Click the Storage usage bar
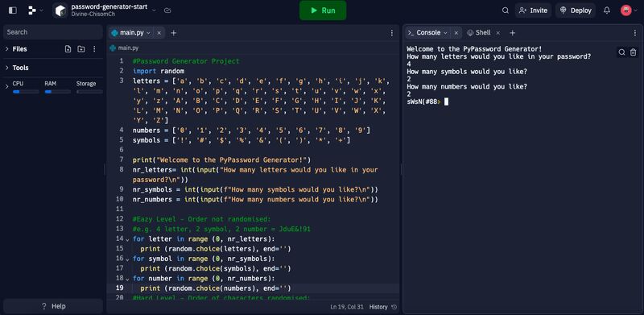This screenshot has width=644, height=315. pos(89,92)
